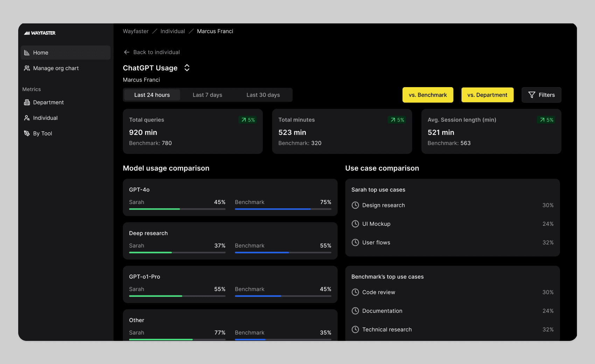This screenshot has height=364, width=595.
Task: Toggle the vs. Department comparison
Action: tap(487, 95)
